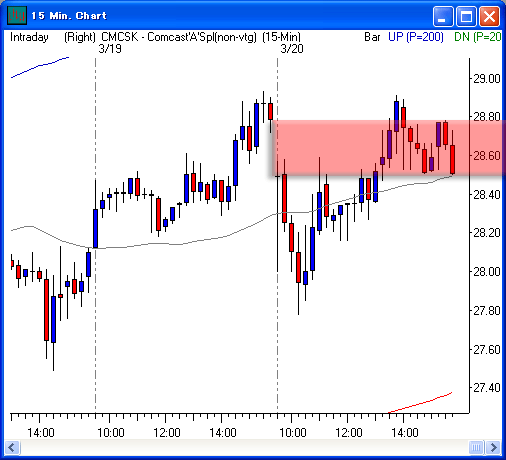Click the left scroll arrow on horizontal scrollbar
The width and height of the screenshot is (506, 460).
[13, 447]
